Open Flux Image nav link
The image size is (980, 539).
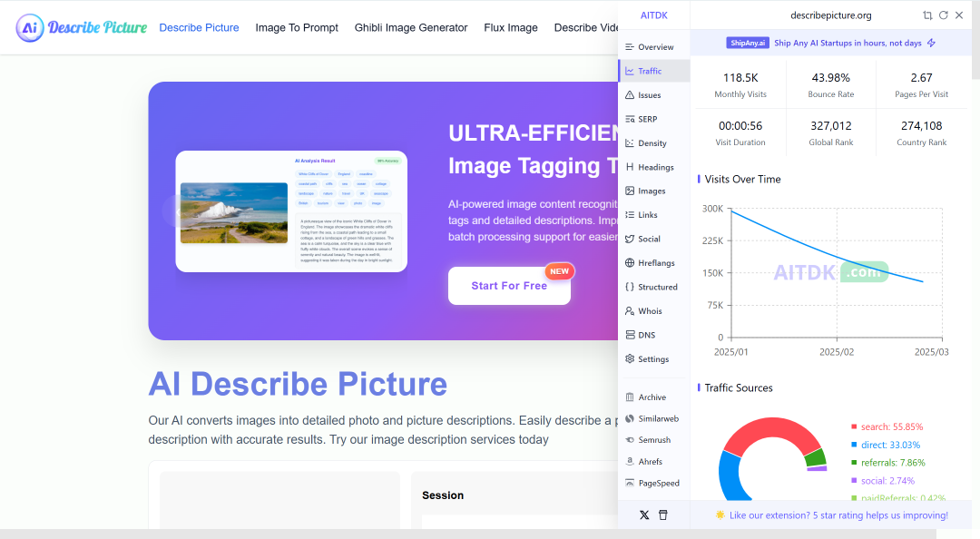pos(511,27)
